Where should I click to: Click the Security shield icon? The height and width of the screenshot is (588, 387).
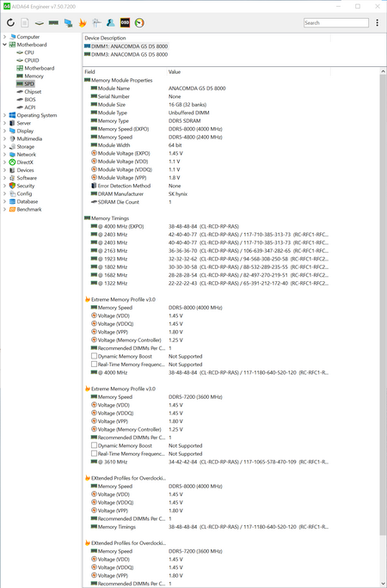[12, 186]
